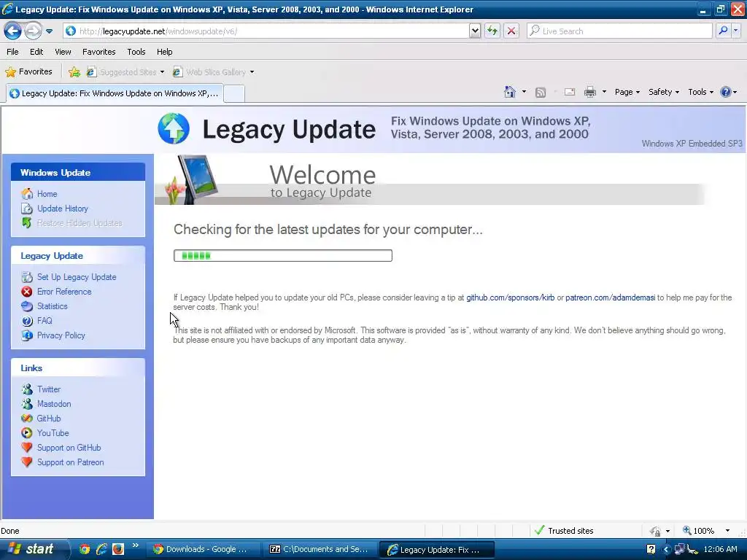Click the 100% zoom level button
The image size is (747, 560).
click(699, 531)
